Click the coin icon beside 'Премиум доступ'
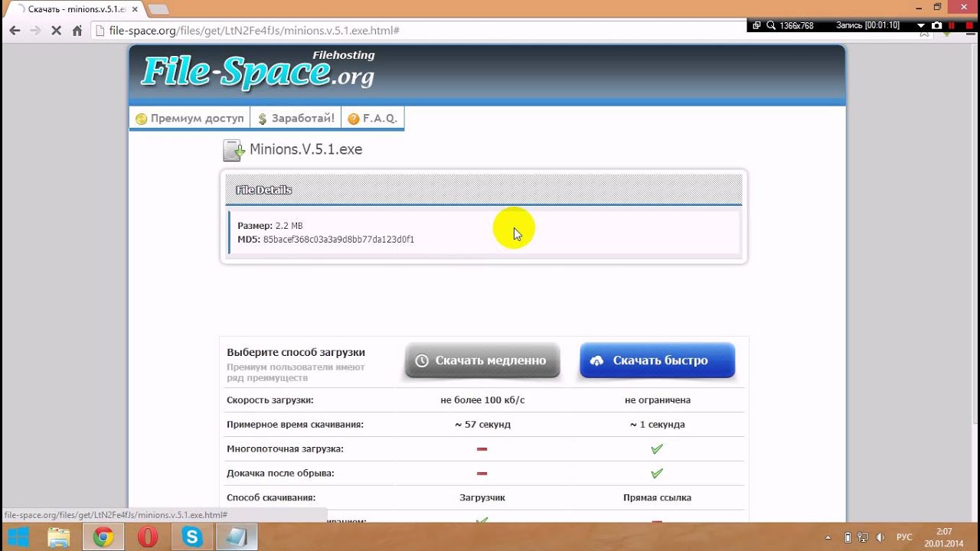Viewport: 980px width, 551px height. pos(141,119)
